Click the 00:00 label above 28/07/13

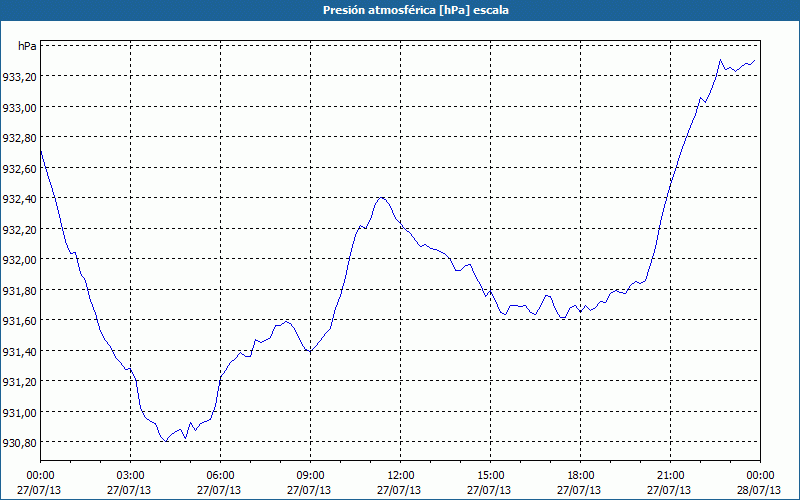760,476
